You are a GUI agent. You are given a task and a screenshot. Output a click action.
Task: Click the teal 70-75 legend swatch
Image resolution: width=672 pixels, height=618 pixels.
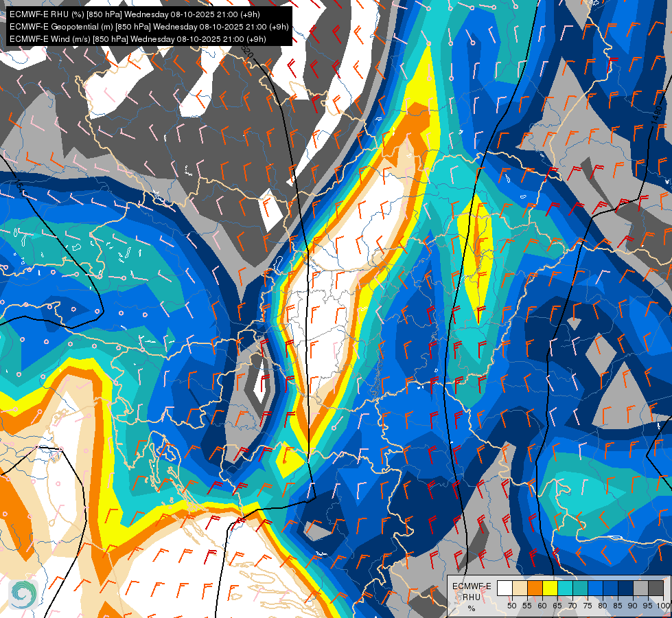(580, 588)
